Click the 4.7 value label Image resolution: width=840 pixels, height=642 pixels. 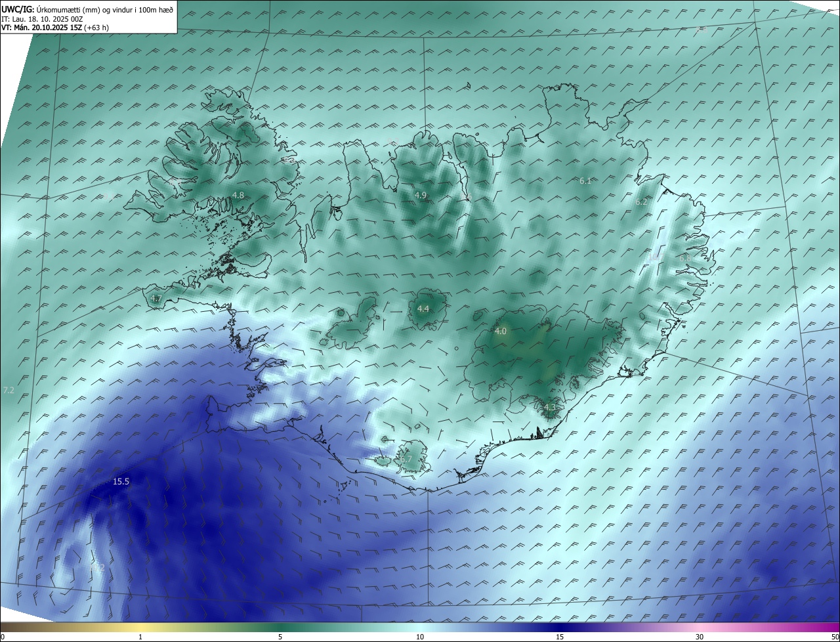(x=156, y=298)
